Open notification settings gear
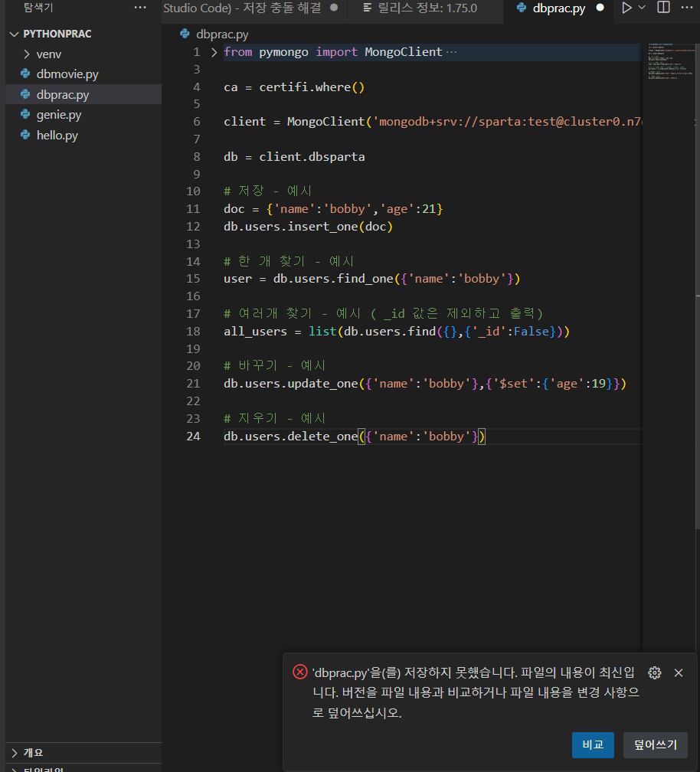Viewport: 700px width, 772px height. pyautogui.click(x=654, y=672)
